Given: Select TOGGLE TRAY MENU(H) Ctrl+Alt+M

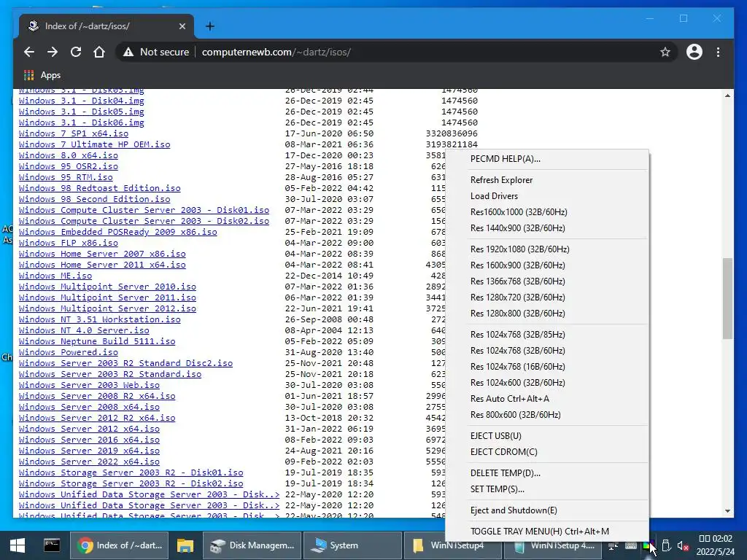Looking at the screenshot, I should click(x=547, y=532).
